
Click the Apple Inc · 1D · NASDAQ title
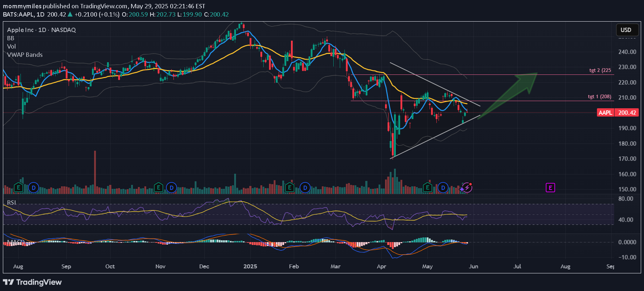click(41, 30)
